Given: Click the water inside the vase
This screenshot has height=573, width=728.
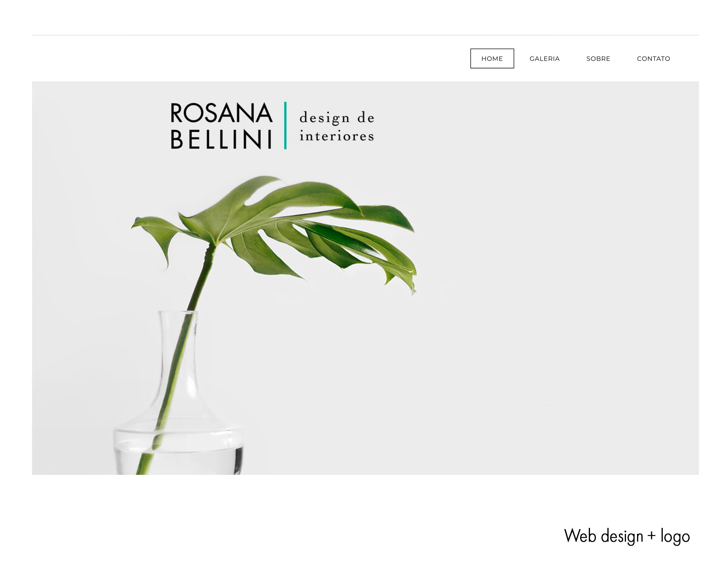Looking at the screenshot, I should [x=178, y=461].
